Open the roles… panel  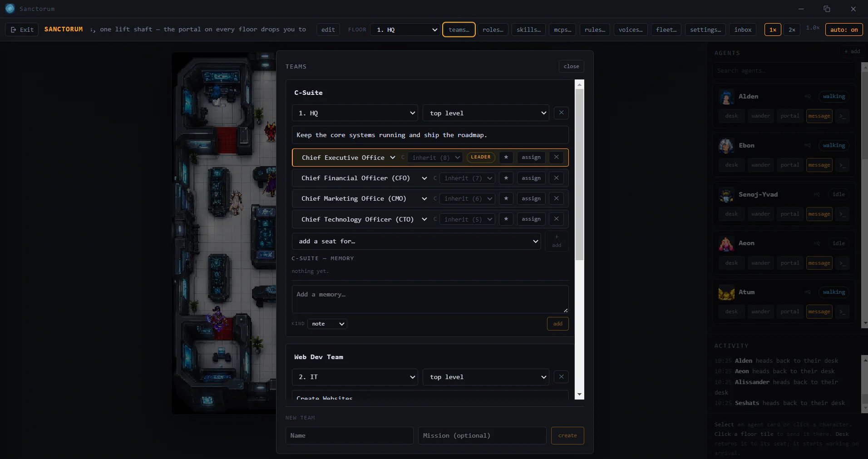pos(493,30)
